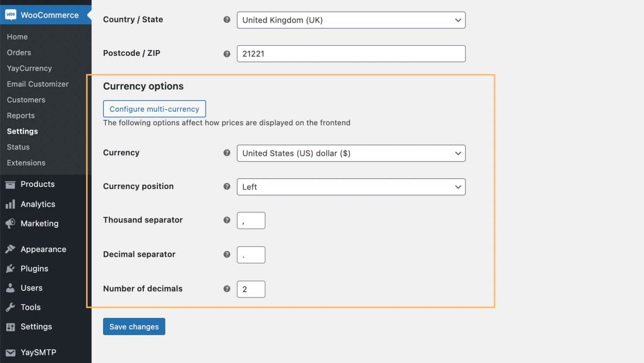The height and width of the screenshot is (363, 644).
Task: Select the Products icon in sidebar
Action: pos(10,184)
